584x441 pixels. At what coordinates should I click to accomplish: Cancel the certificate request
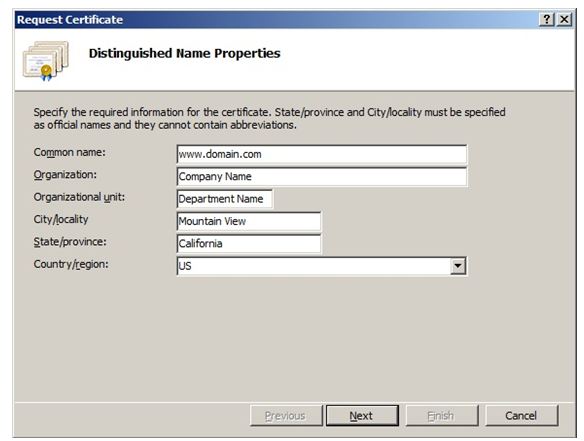pyautogui.click(x=521, y=416)
